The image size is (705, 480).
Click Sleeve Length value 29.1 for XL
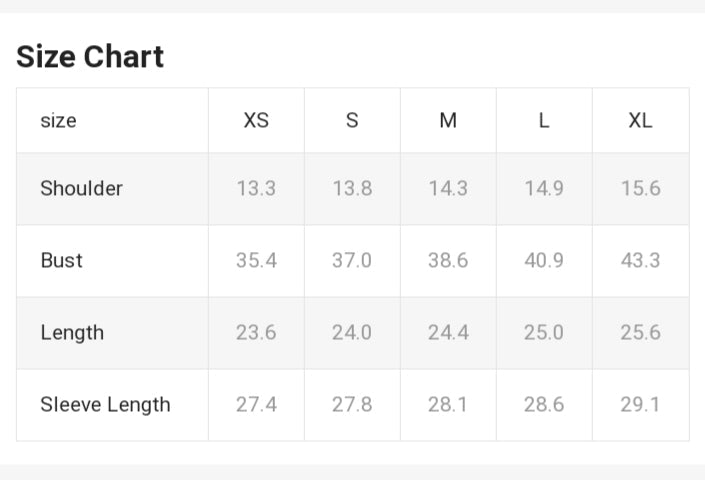point(640,404)
